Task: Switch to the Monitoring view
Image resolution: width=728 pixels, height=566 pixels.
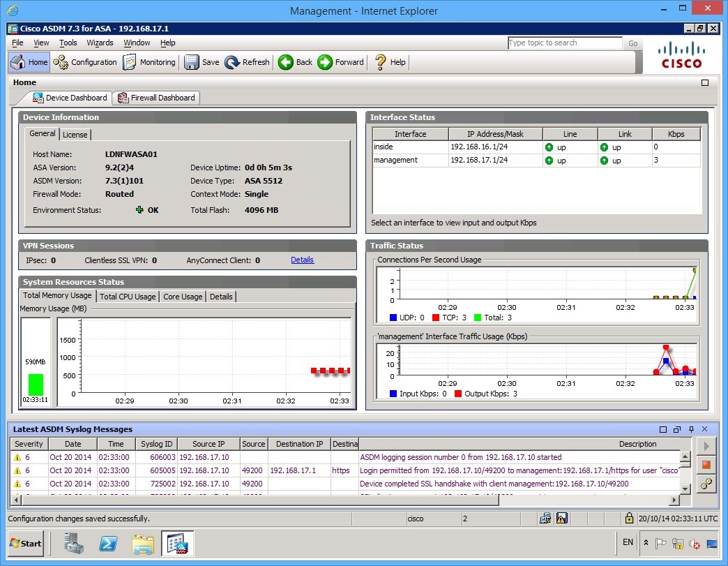Action: [x=149, y=62]
